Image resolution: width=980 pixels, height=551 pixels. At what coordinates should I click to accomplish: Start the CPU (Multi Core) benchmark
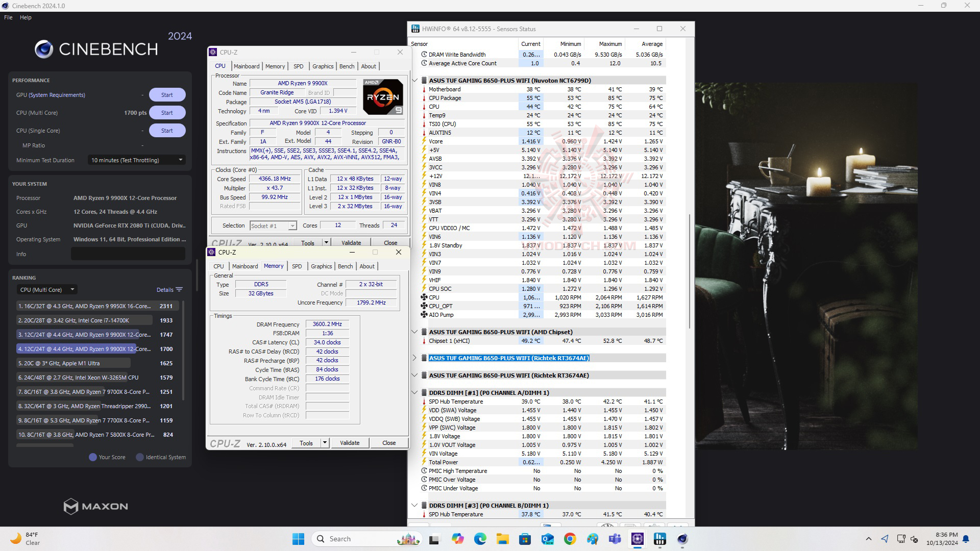tap(167, 113)
